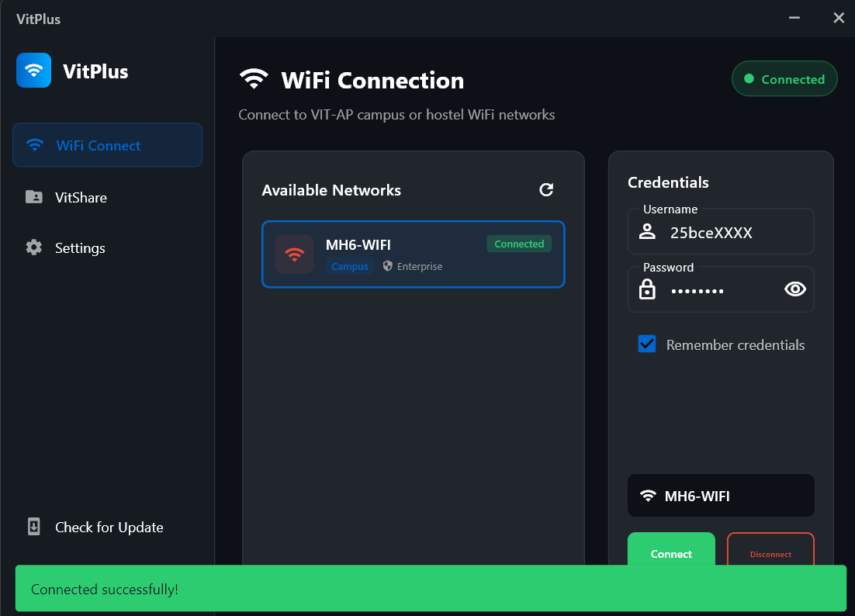855x616 pixels.
Task: Close the VitPlus window
Action: click(839, 18)
